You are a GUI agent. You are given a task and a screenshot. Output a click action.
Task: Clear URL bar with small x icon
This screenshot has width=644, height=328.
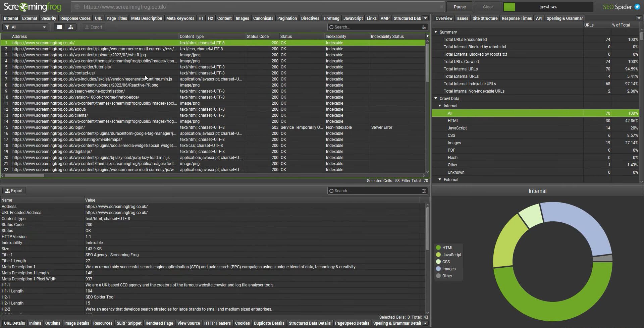coord(441,7)
